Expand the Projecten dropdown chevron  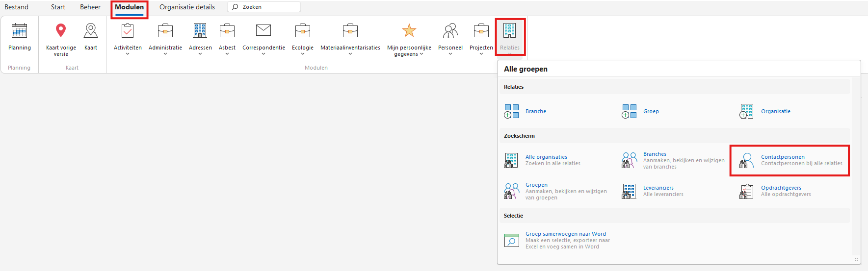coord(481,54)
